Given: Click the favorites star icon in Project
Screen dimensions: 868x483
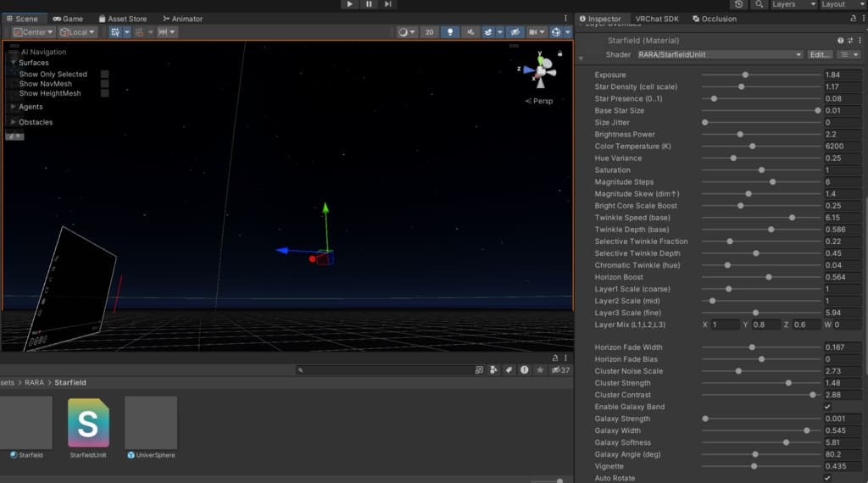Looking at the screenshot, I should click(x=539, y=369).
